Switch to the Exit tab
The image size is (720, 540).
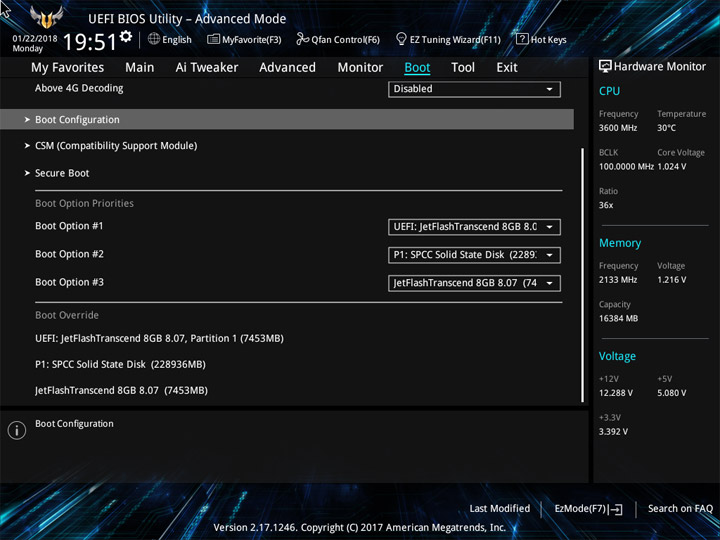[507, 68]
